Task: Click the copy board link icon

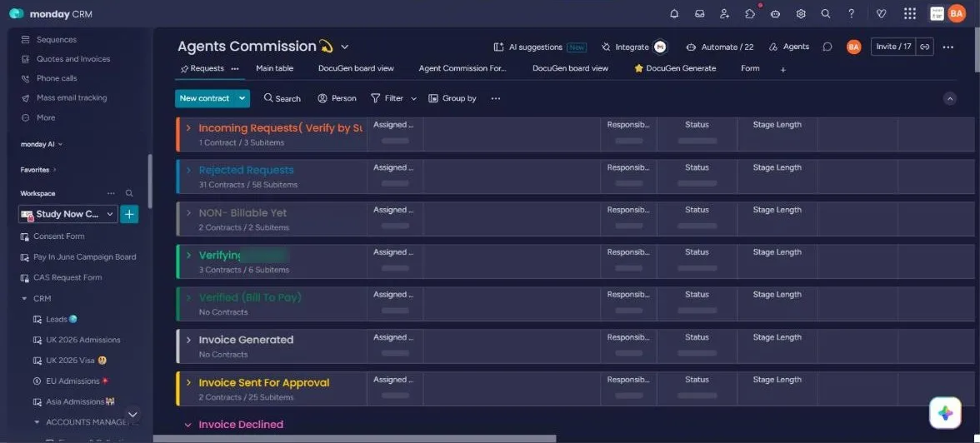Action: pyautogui.click(x=925, y=47)
